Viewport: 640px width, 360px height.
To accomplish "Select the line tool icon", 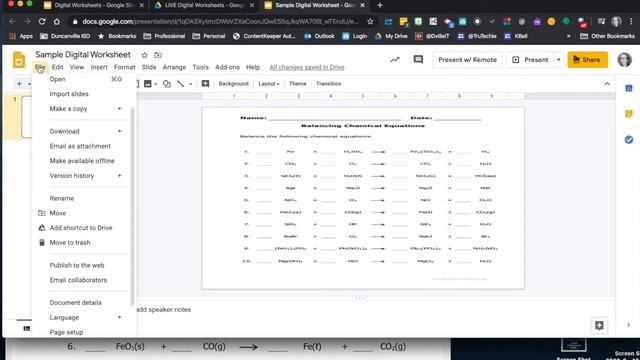I will pos(181,84).
